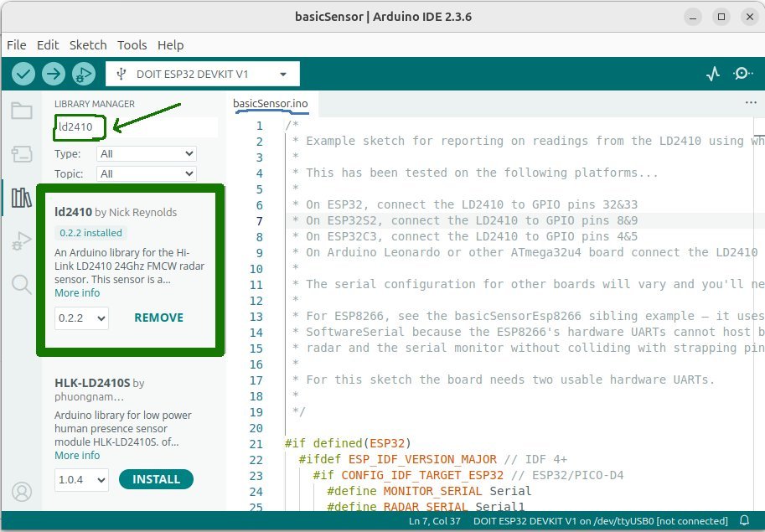765x532 pixels.
Task: Click the LIBRARY MANAGER panel heading
Action: (94, 104)
